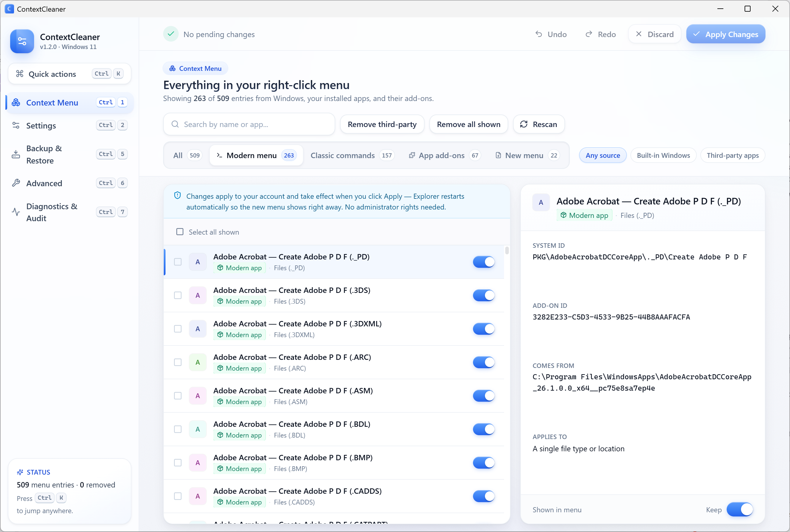Select the Any source filter
790x532 pixels.
point(603,155)
